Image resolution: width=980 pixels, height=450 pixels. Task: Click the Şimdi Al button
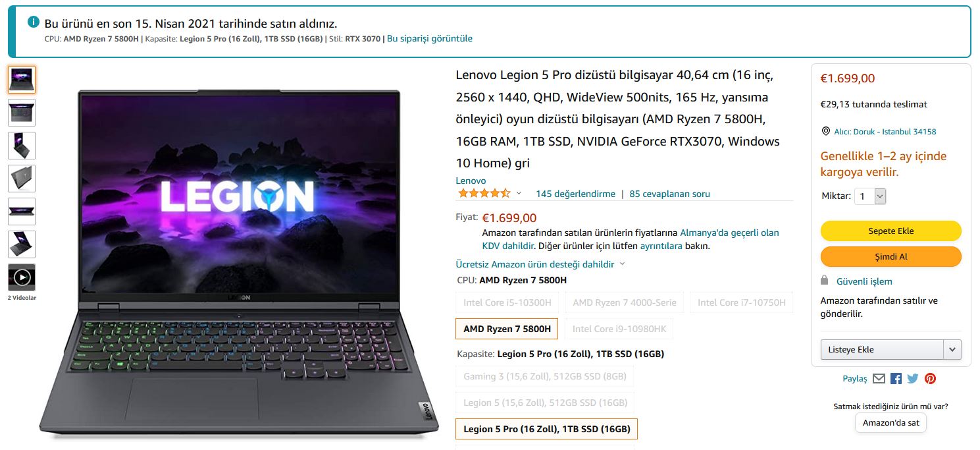tap(890, 256)
